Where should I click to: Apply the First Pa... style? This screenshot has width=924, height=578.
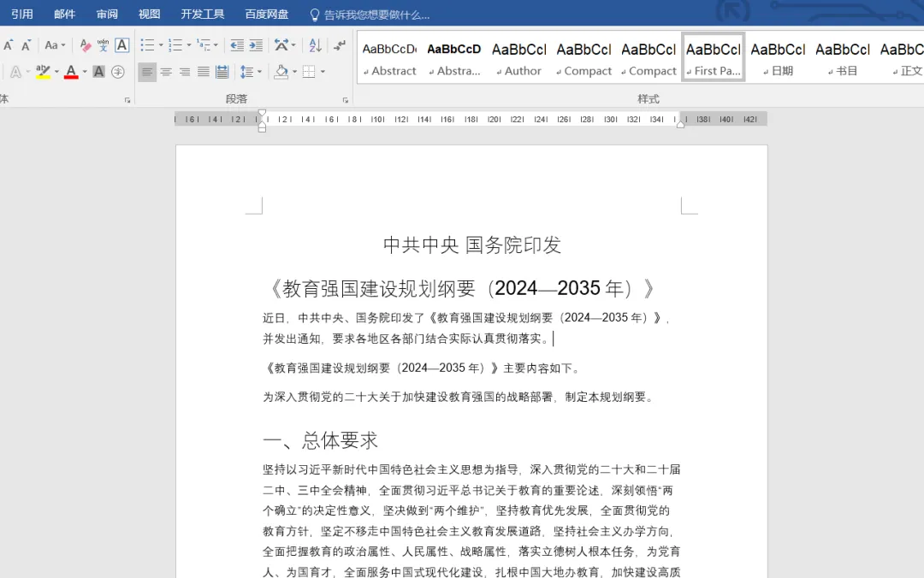point(714,58)
